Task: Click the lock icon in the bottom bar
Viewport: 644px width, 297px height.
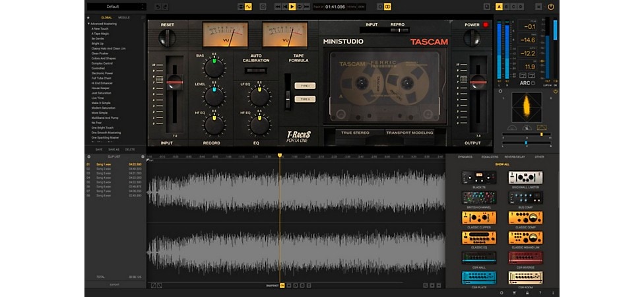Action: point(527,293)
